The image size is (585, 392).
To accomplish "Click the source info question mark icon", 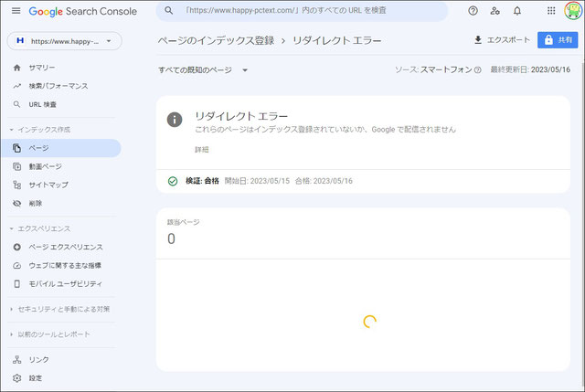I will 477,69.
